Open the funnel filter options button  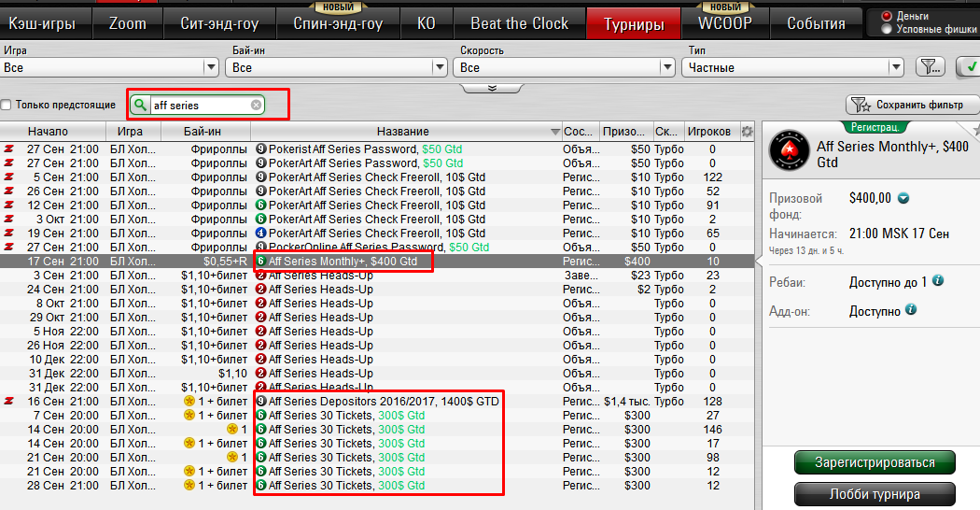[930, 67]
